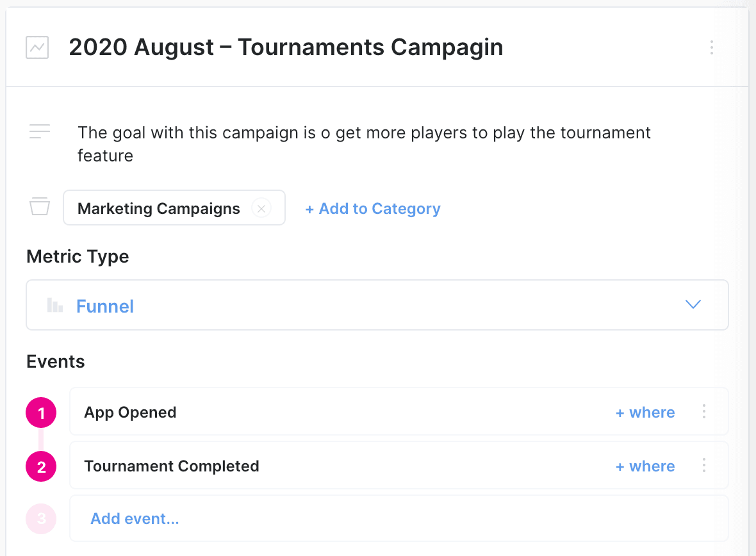Click Add to Category link

(x=373, y=209)
